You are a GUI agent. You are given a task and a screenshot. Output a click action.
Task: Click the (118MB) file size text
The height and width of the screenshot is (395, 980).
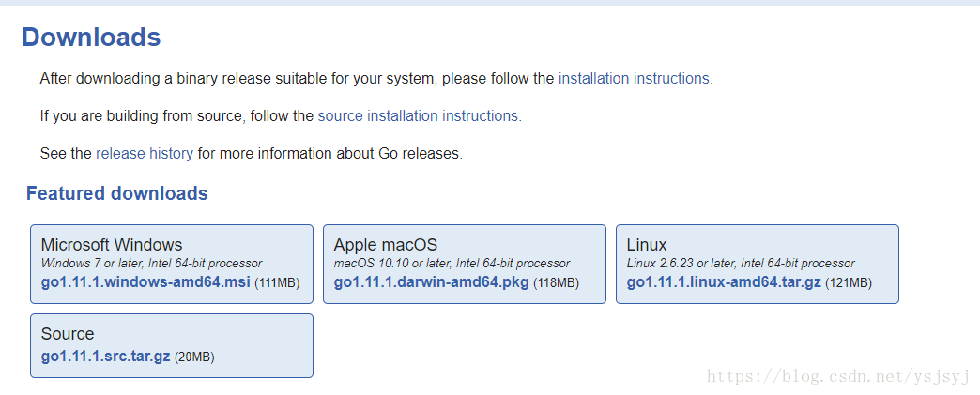[x=557, y=283]
